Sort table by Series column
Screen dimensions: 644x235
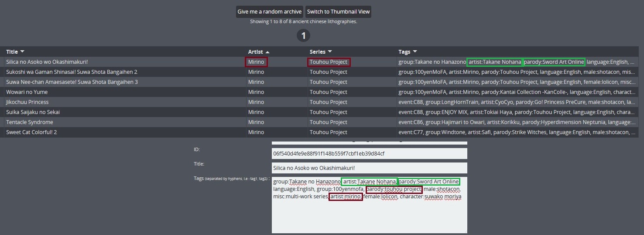click(321, 52)
